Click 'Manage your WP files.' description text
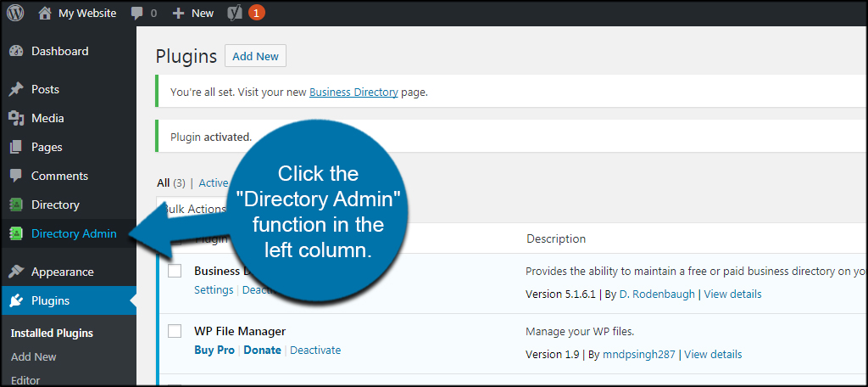Screen dimensions: 868x387 pyautogui.click(x=580, y=332)
